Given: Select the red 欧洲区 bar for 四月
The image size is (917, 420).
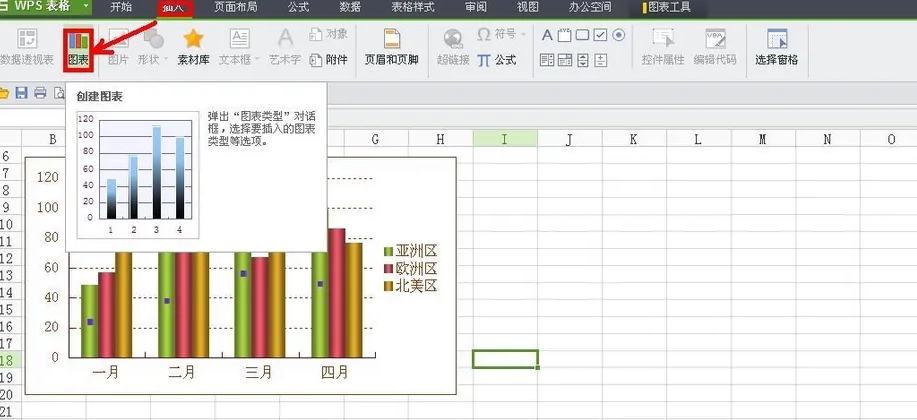Looking at the screenshot, I should click(x=336, y=292).
